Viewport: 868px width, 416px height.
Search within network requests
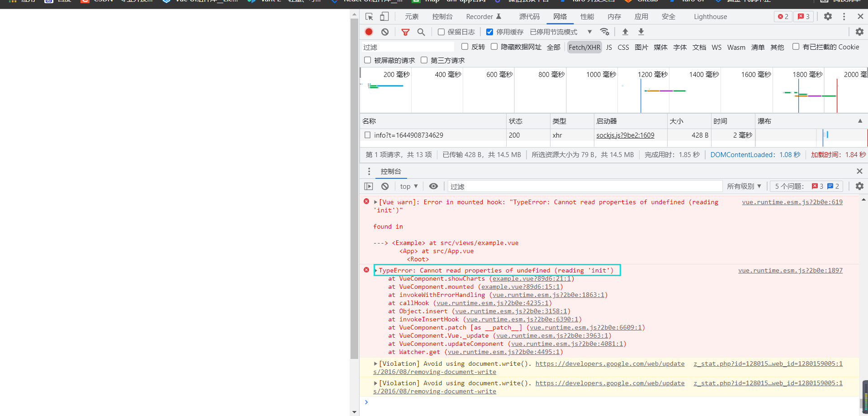421,32
